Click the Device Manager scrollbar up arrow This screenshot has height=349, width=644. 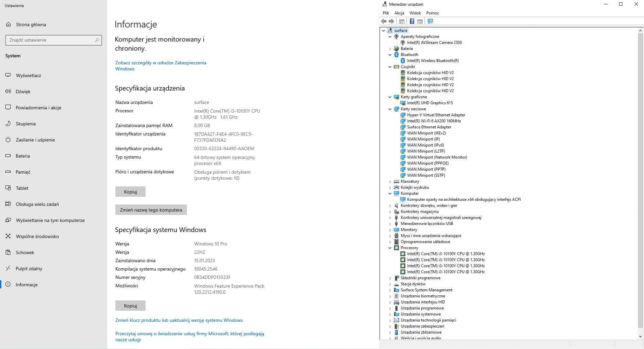[641, 31]
